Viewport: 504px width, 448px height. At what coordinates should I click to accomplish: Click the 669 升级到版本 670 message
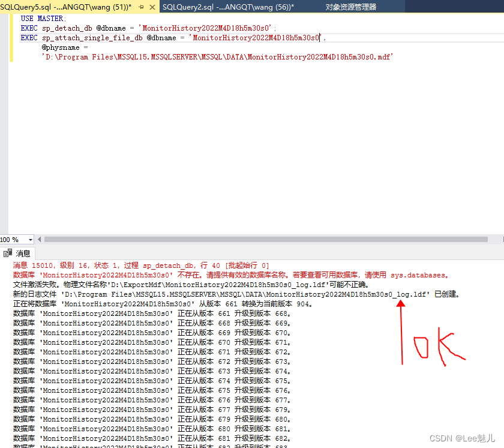(152, 333)
